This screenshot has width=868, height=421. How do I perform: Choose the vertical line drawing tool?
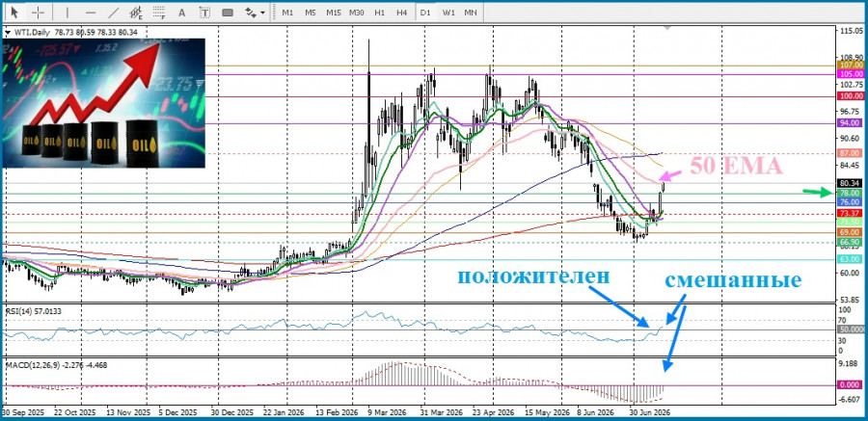pyautogui.click(x=68, y=12)
